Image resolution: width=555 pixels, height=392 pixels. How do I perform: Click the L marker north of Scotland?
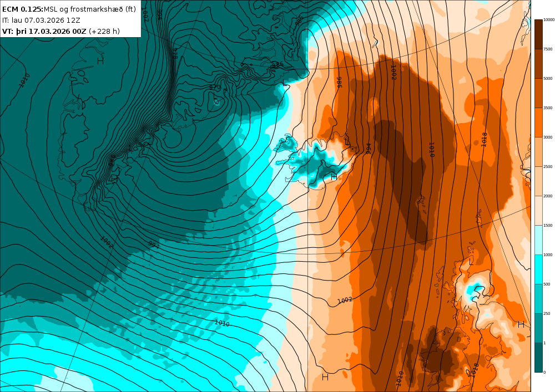click(471, 262)
